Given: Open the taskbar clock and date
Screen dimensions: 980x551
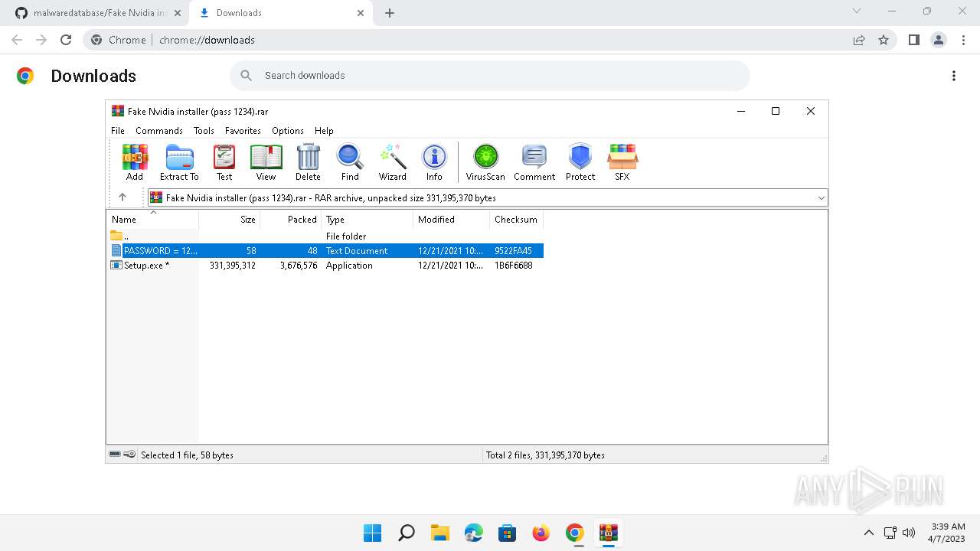Looking at the screenshot, I should [948, 533].
